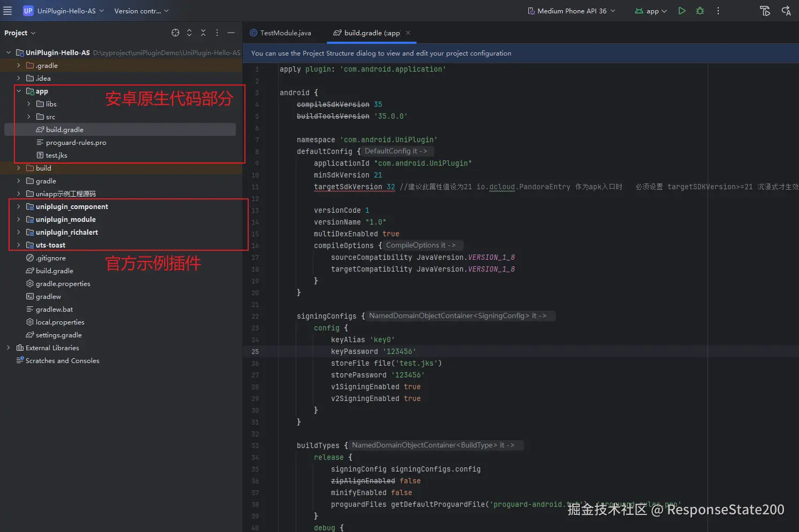Open the UniPlugin-Hello-AS project switcher
799x532 pixels.
point(66,11)
